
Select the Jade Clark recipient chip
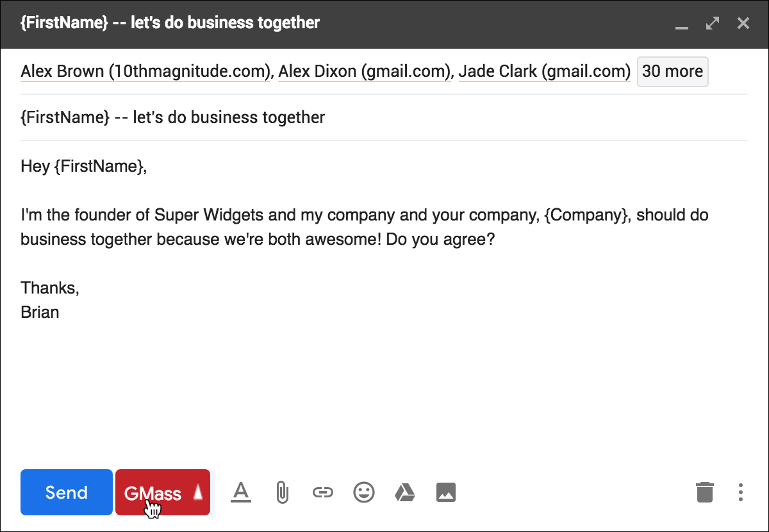(x=545, y=71)
